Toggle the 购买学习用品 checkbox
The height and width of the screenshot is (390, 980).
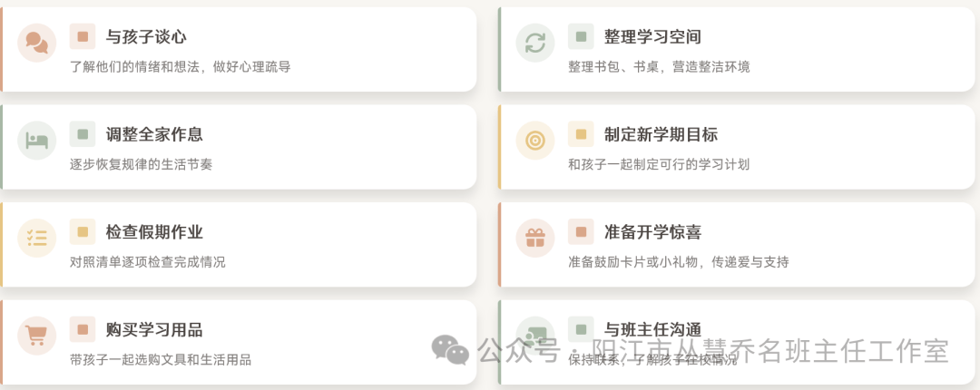tap(83, 329)
